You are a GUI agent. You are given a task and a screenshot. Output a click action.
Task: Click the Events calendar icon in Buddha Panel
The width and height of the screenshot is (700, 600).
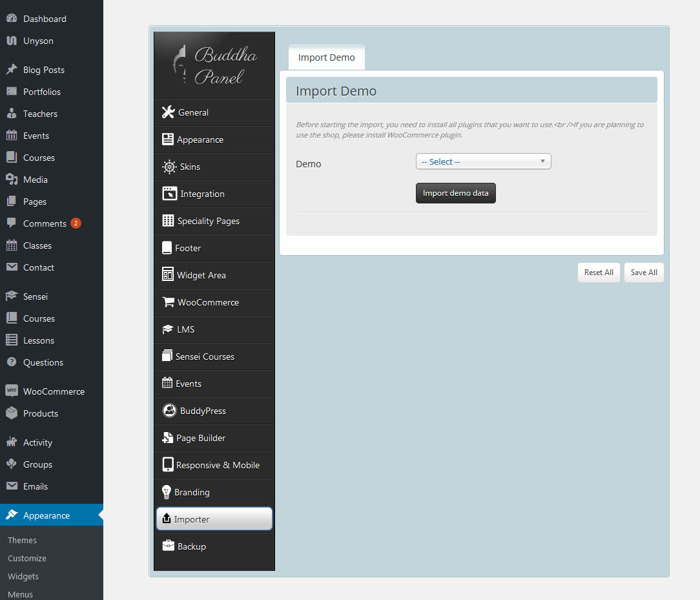coord(167,384)
